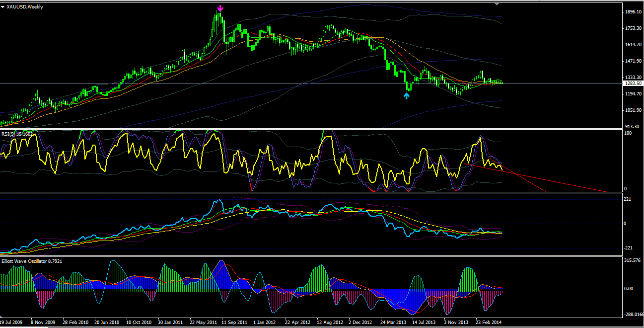Click the 315.576 oscillator scale label

pos(632,260)
